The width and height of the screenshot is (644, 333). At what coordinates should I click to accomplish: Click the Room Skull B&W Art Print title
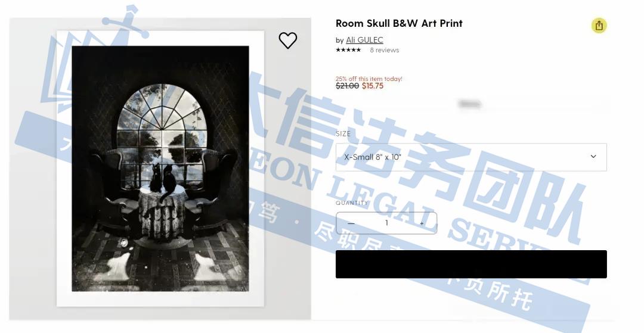(x=399, y=23)
